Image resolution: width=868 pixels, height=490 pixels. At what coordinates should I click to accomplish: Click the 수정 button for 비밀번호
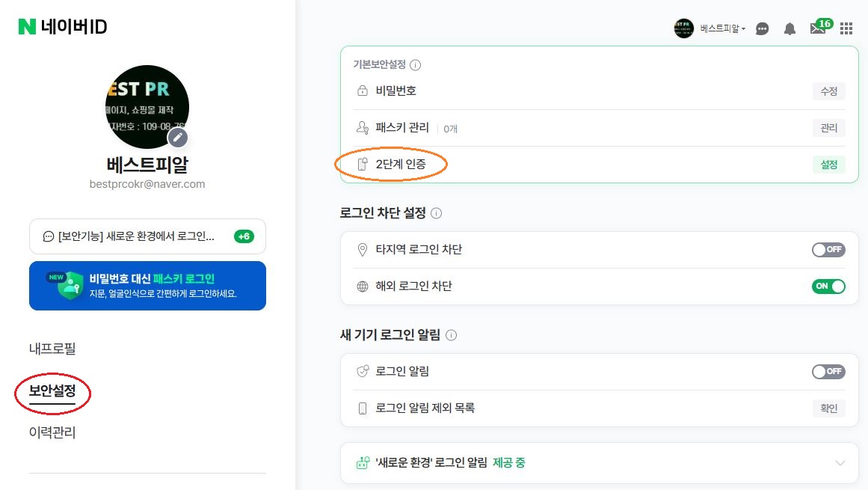[828, 91]
